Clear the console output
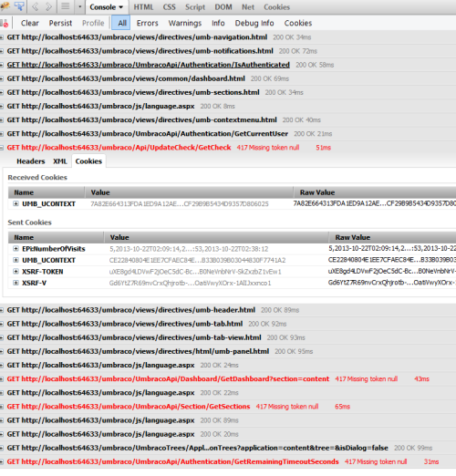 (x=30, y=23)
